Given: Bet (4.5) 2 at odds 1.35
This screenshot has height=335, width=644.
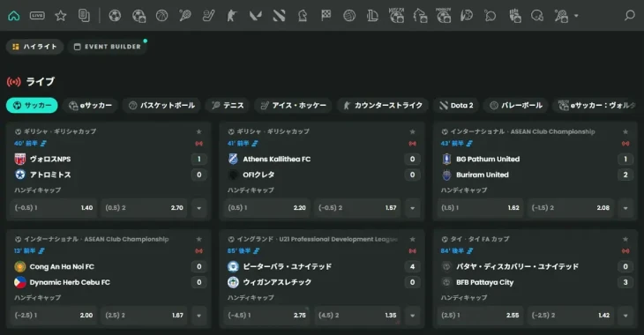Looking at the screenshot, I should (357, 316).
